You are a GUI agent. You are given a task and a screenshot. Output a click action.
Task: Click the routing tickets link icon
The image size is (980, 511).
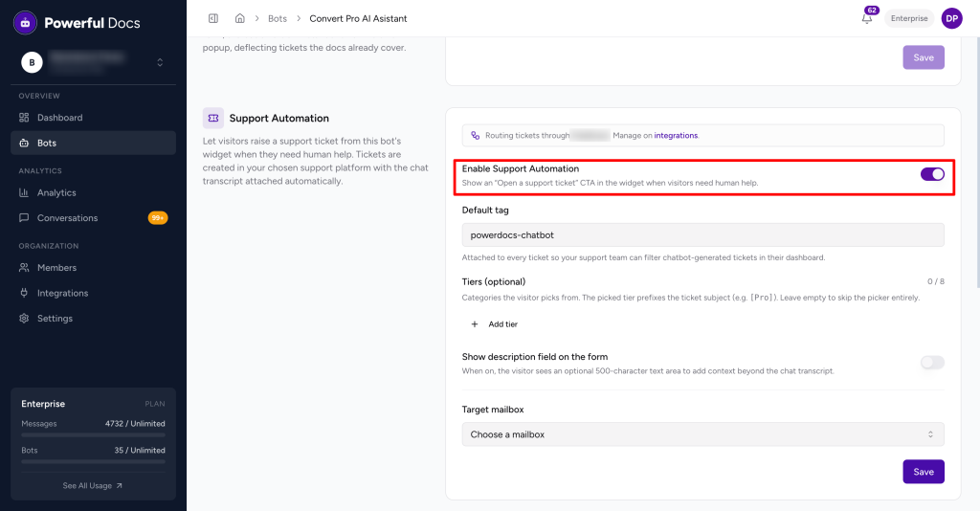tap(475, 136)
